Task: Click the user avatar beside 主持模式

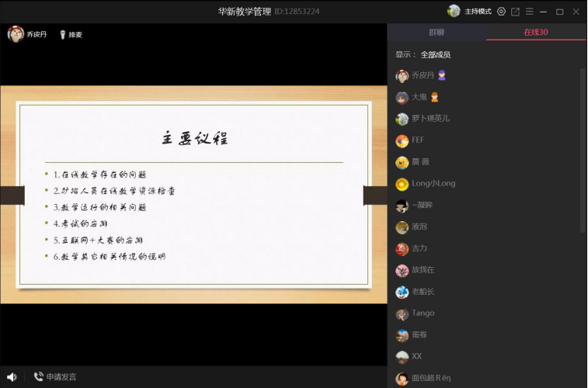Action: pos(454,11)
